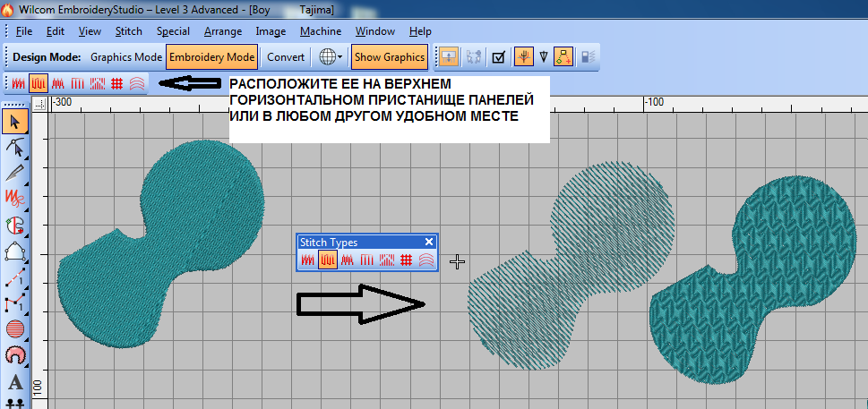Screen dimensions: 868x409
Task: Toggle the first highlighted icon after Show Graphics
Action: coord(449,57)
